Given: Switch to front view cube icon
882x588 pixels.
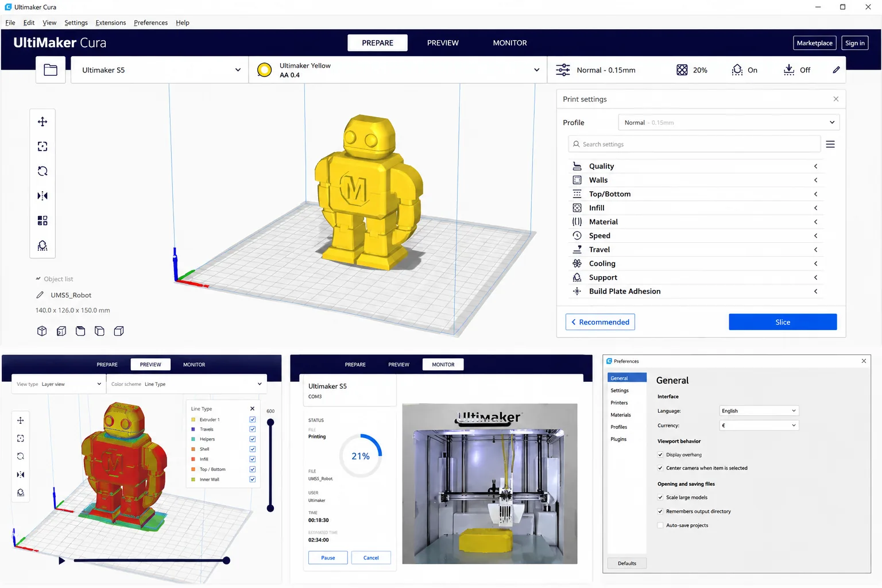Looking at the screenshot, I should [x=61, y=331].
